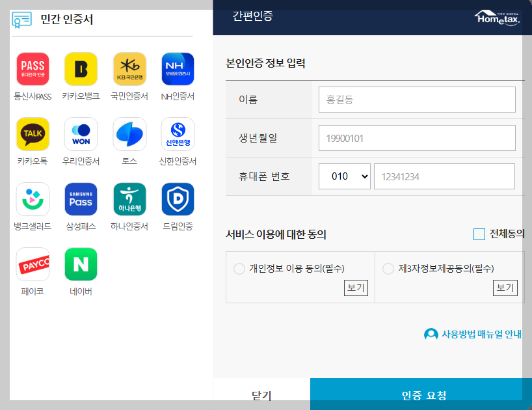Select the 통신사PASS certificate icon
The width and height of the screenshot is (532, 410).
click(33, 69)
